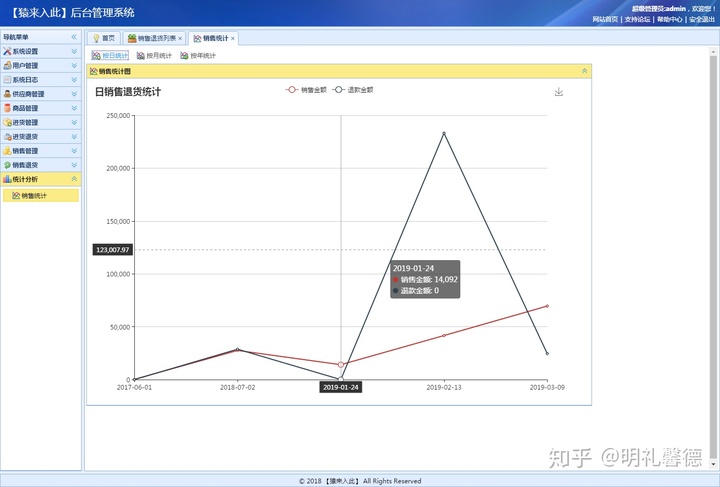
Task: Switch to the 首页 tab
Action: [x=104, y=39]
